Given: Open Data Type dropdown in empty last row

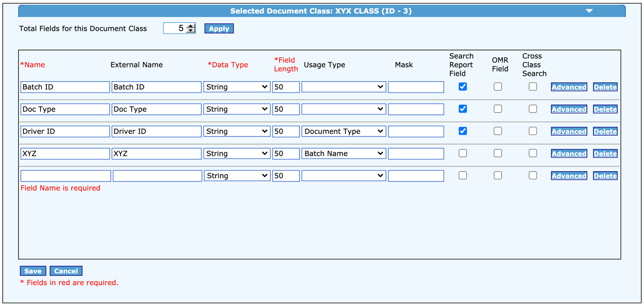Looking at the screenshot, I should pos(236,176).
